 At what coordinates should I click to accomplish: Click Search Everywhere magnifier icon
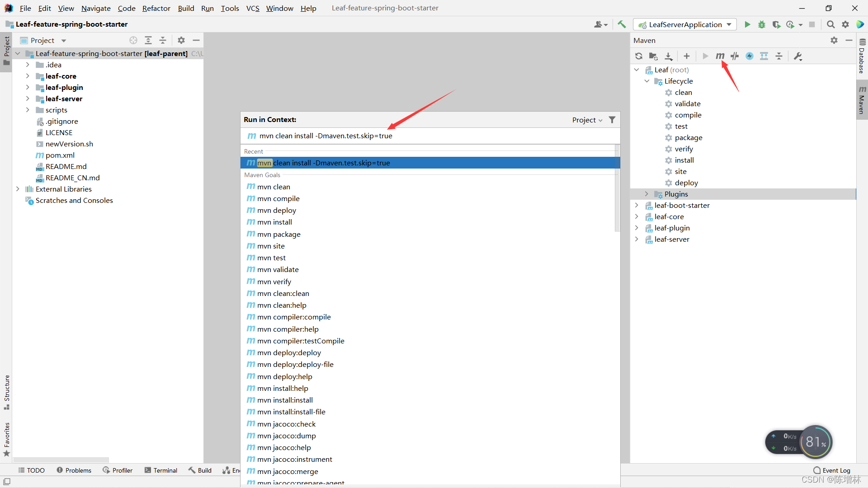coord(830,24)
